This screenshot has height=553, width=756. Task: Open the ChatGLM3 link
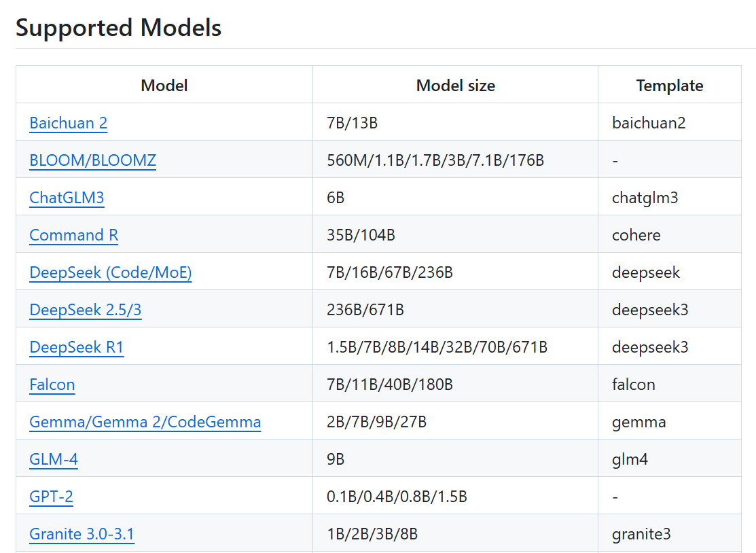click(x=67, y=198)
